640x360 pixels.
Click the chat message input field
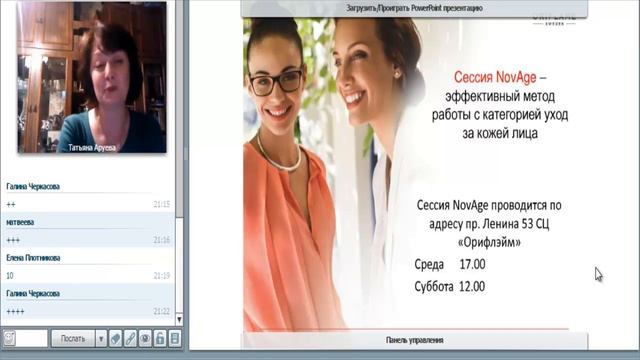[x=32, y=338]
